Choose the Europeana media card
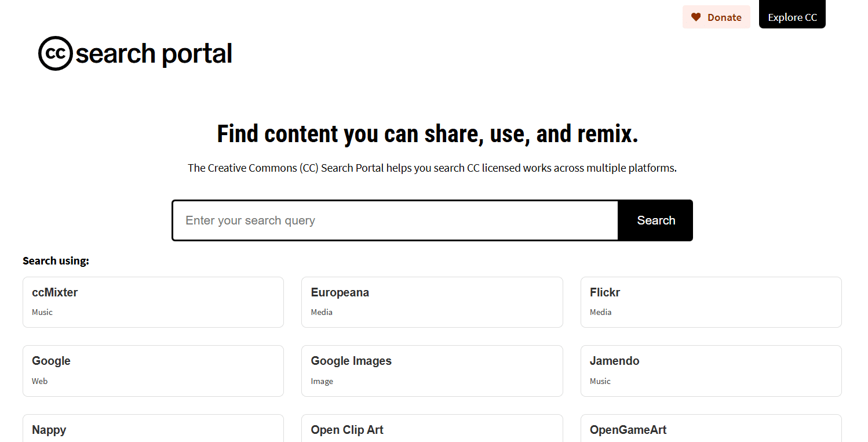This screenshot has height=442, width=868. tap(432, 302)
